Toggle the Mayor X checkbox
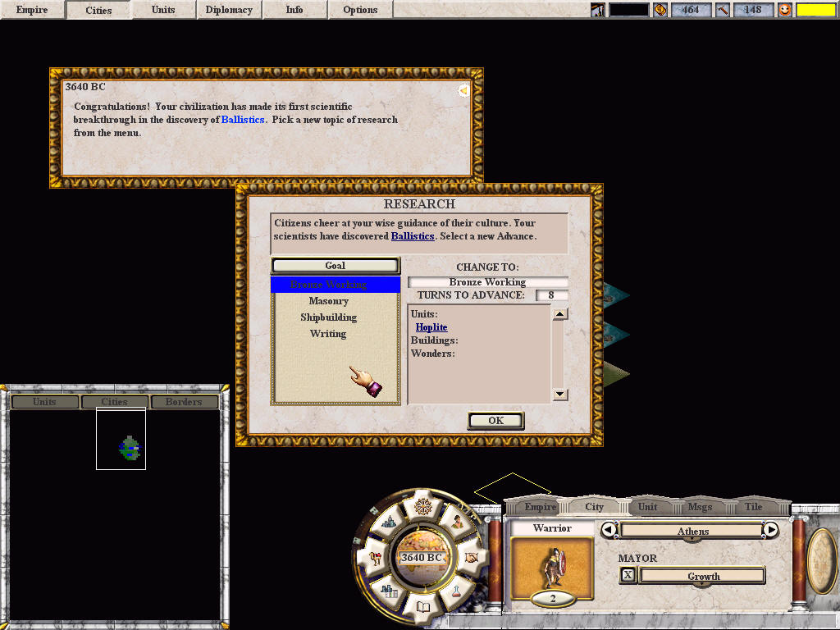This screenshot has width=840, height=630. click(x=628, y=575)
